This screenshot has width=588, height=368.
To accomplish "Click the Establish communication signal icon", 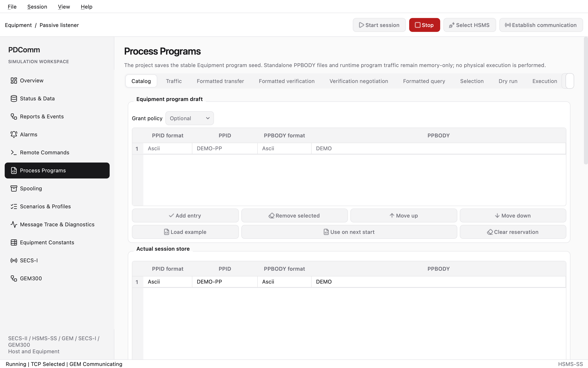I will click(508, 25).
